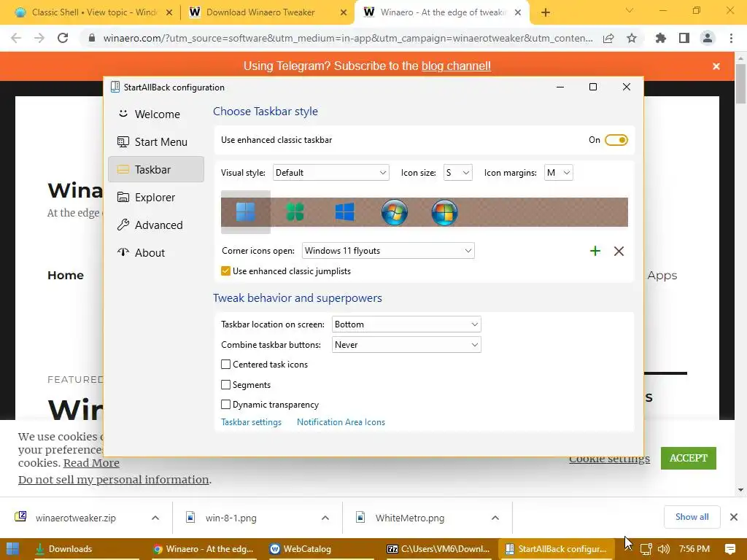The height and width of the screenshot is (560, 747).
Task: Open Chrome three-dot menu
Action: click(x=731, y=38)
